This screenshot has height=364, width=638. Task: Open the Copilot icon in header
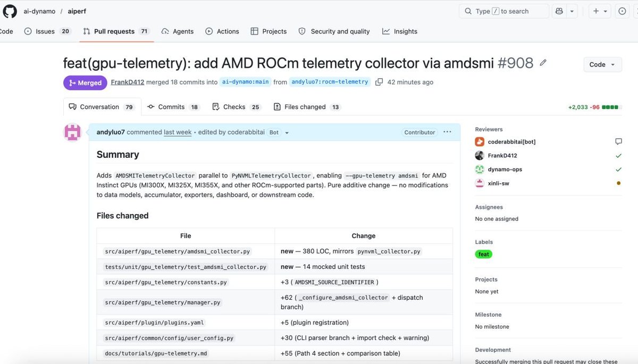tap(559, 11)
